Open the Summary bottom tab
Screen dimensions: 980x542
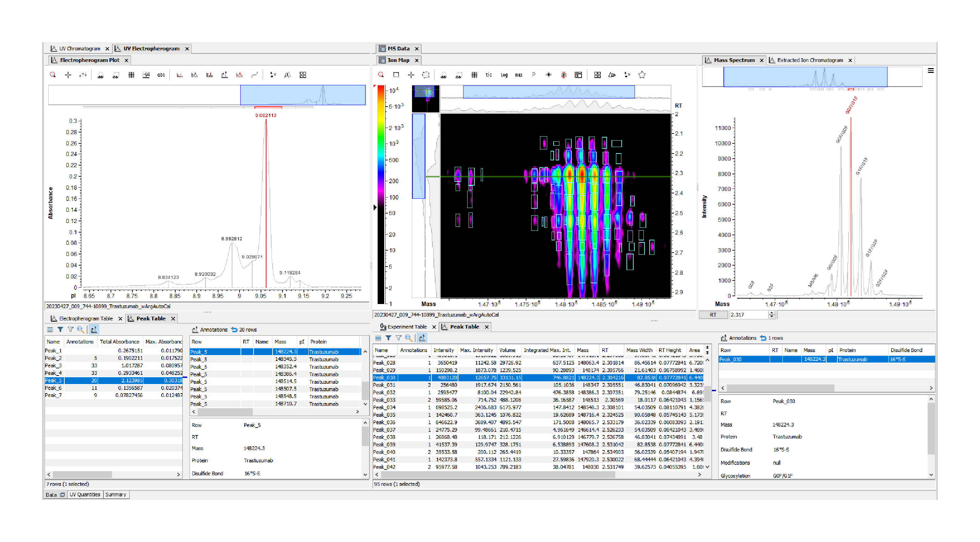coord(116,494)
